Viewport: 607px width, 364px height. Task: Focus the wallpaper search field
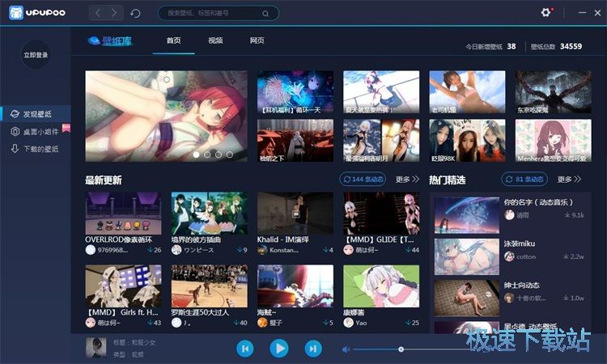click(x=219, y=13)
